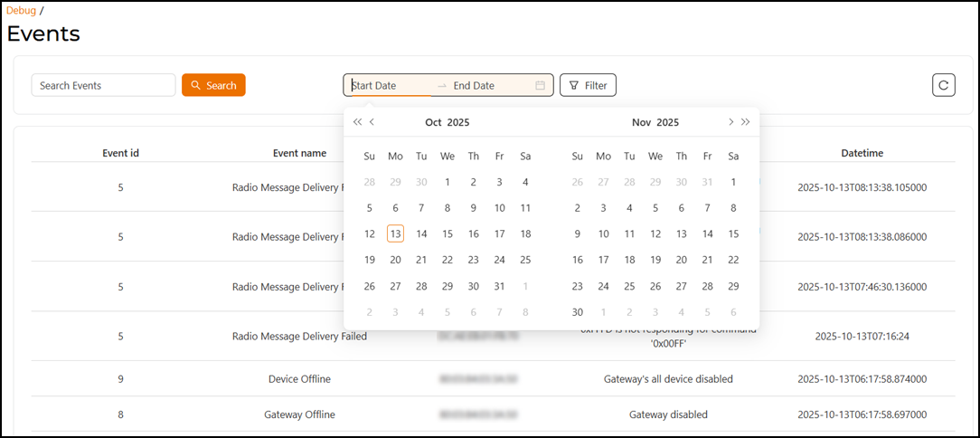Click event id 9 cell
980x438 pixels.
tap(120, 379)
